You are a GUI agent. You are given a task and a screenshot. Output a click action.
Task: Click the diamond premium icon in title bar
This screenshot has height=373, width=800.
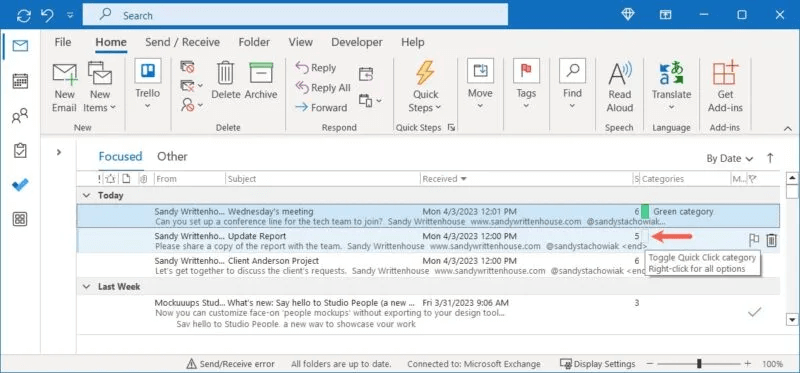click(628, 15)
